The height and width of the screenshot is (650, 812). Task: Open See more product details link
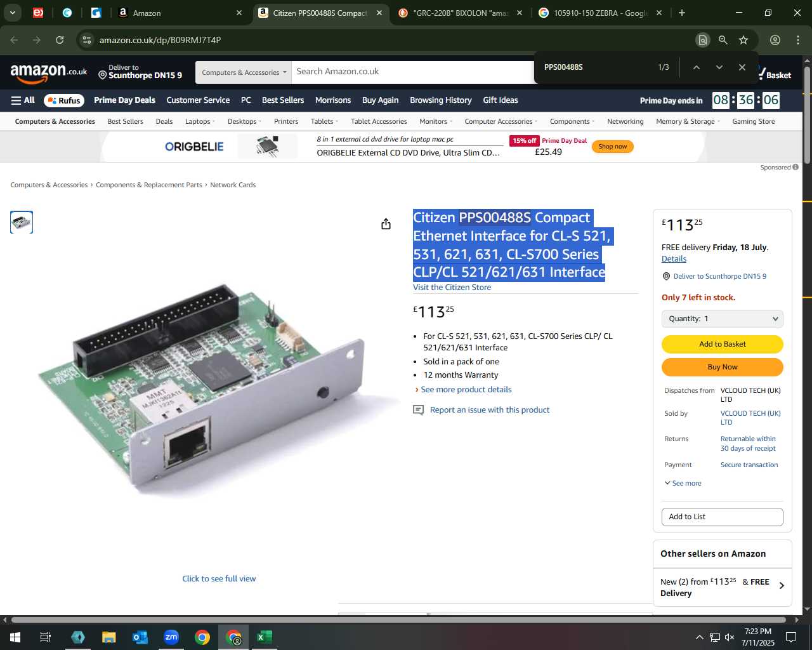[x=466, y=390]
